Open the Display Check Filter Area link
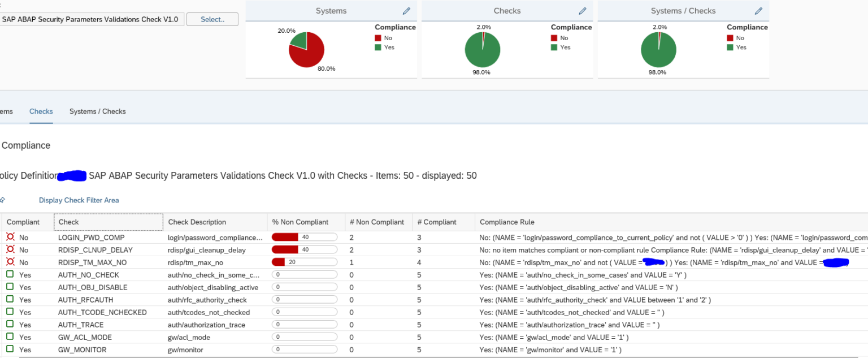Viewport: 868px width, 358px height. [x=79, y=200]
